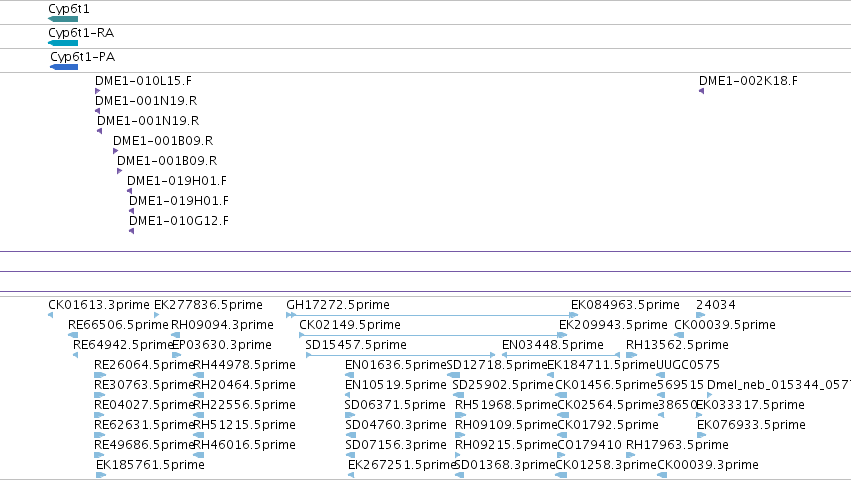Image resolution: width=851 pixels, height=480 pixels.
Task: Open the RH13562.5prime EST
Action: pyautogui.click(x=677, y=345)
